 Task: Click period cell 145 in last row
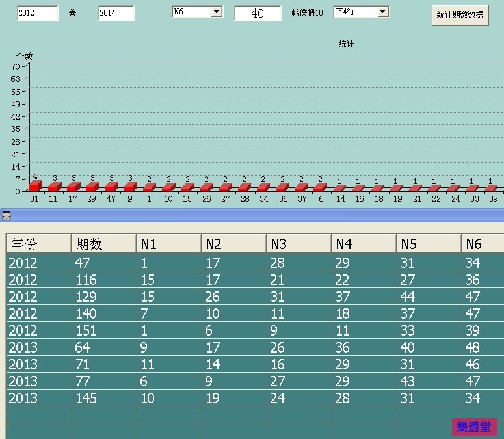(103, 398)
